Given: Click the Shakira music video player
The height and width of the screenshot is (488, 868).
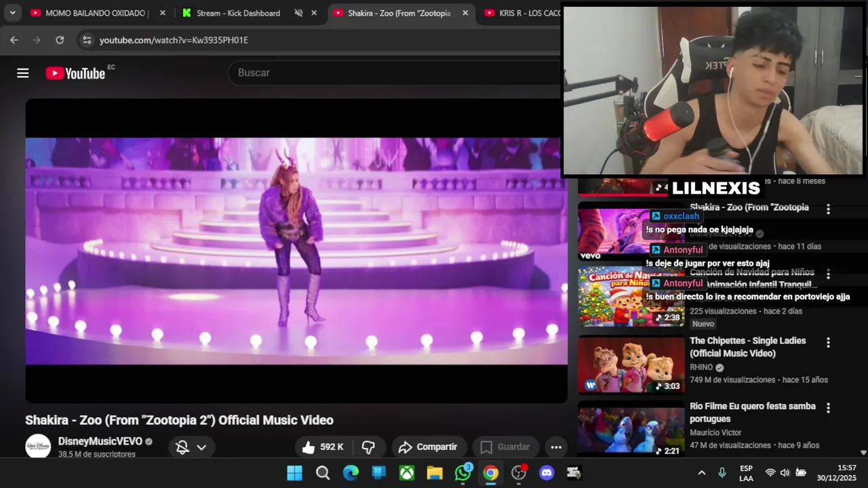Looking at the screenshot, I should (296, 251).
